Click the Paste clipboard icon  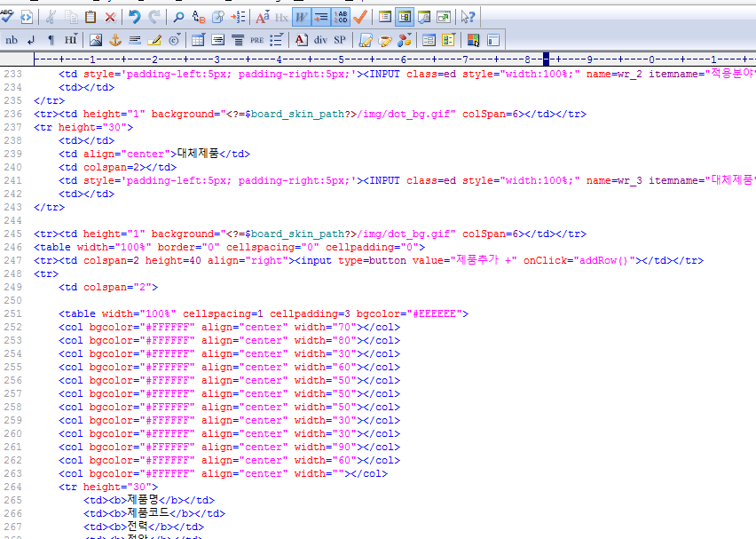pyautogui.click(x=91, y=17)
